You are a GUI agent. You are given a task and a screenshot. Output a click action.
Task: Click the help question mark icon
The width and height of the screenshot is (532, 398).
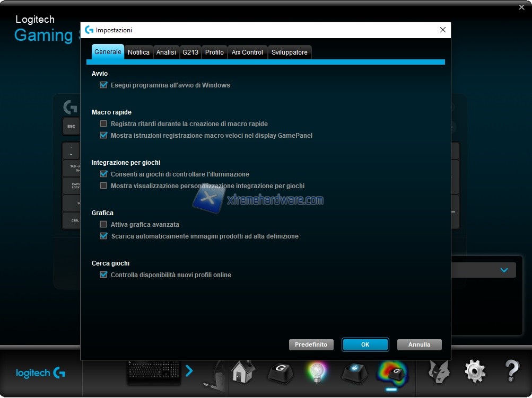511,372
